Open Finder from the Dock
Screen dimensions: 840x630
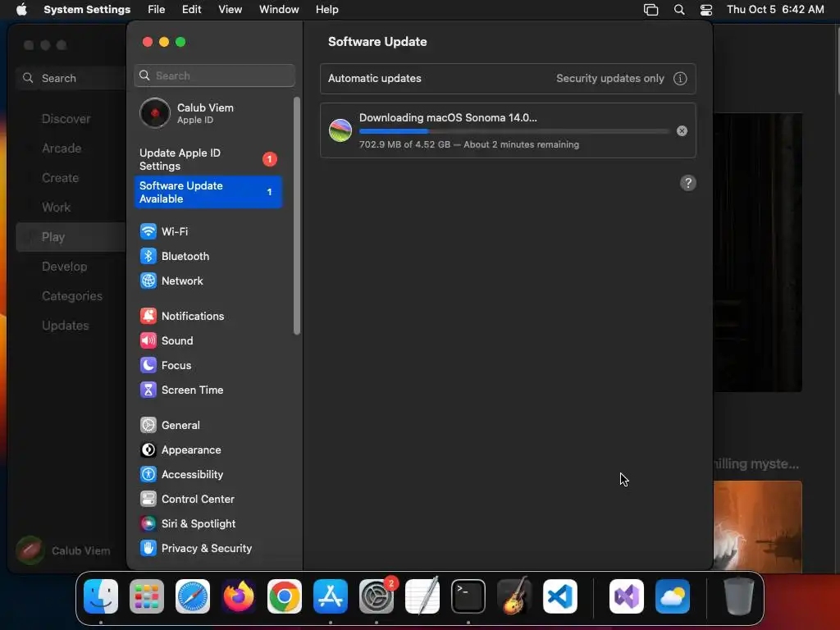tap(101, 596)
